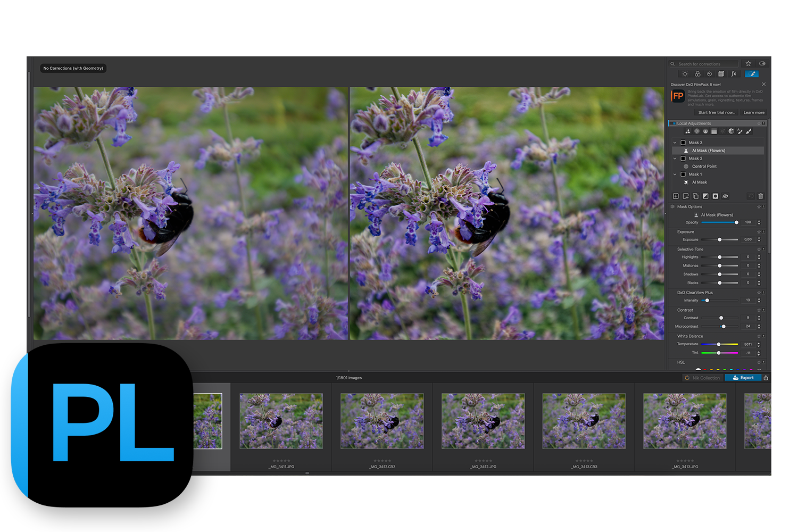Adjust the Microcontrast slider
The width and height of the screenshot is (798, 532).
[720, 327]
